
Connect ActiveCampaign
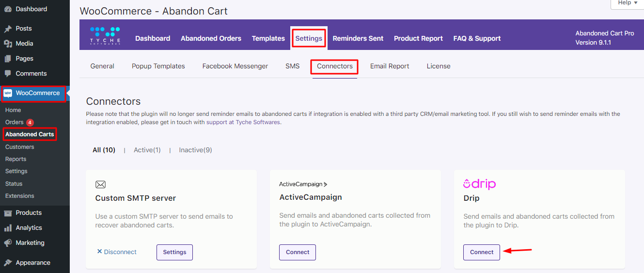click(x=298, y=252)
